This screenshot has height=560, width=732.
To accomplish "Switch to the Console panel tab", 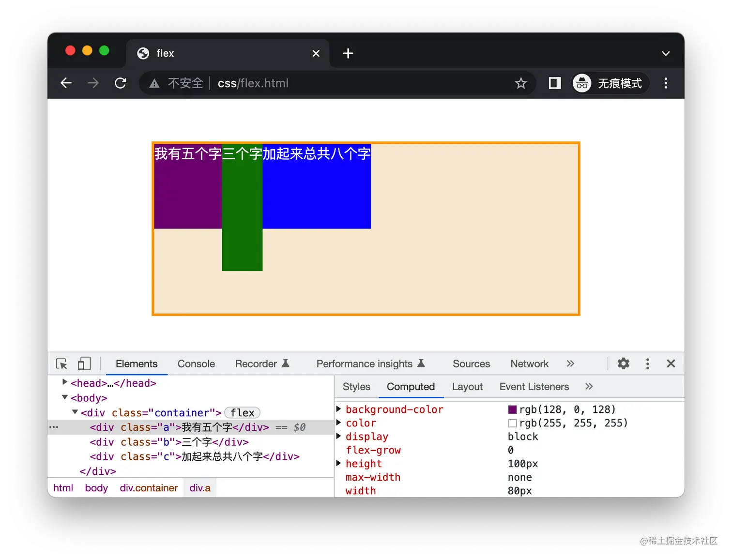I will (x=196, y=364).
